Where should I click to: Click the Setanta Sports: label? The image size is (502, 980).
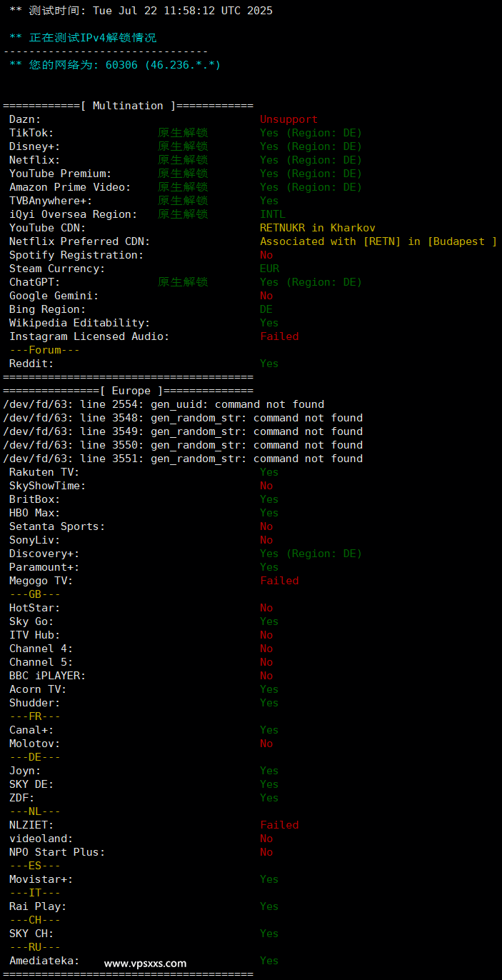57,526
